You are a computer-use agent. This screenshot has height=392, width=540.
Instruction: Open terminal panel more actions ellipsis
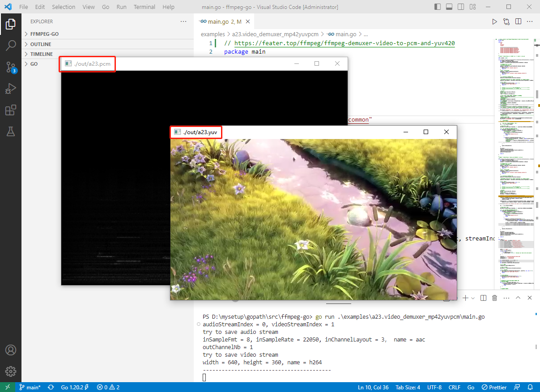click(x=506, y=298)
